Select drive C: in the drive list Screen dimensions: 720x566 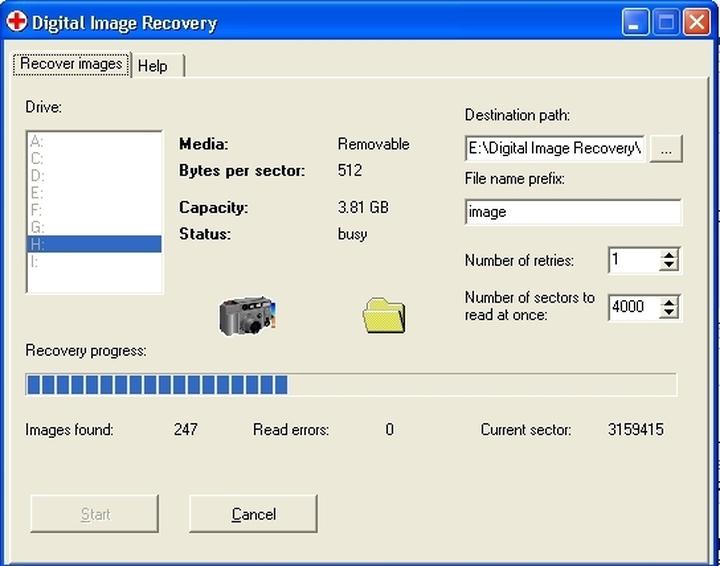tap(94, 158)
